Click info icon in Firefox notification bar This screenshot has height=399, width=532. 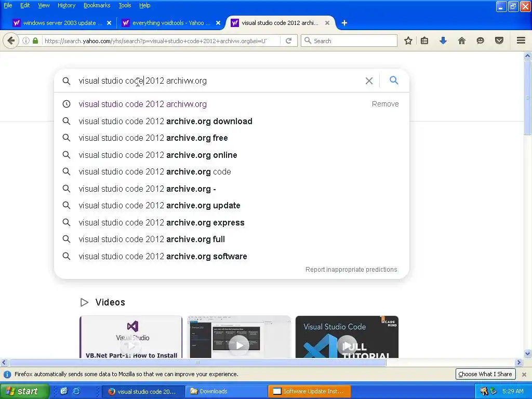[7, 374]
